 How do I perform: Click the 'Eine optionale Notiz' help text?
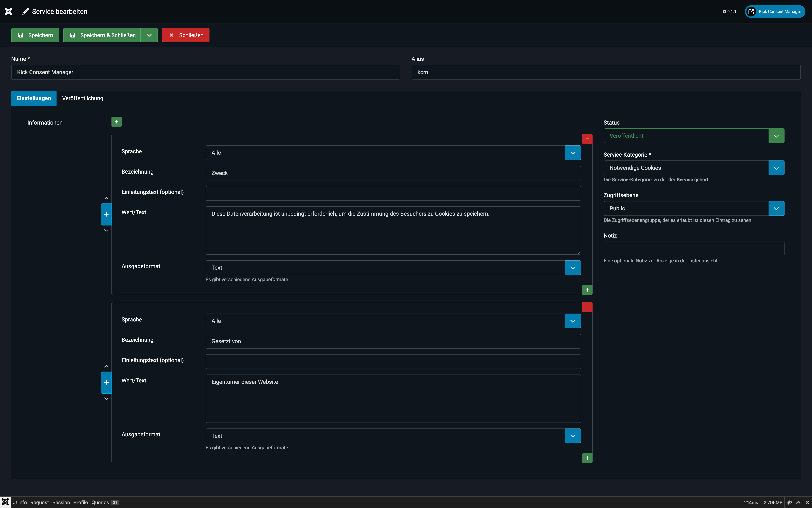point(661,261)
